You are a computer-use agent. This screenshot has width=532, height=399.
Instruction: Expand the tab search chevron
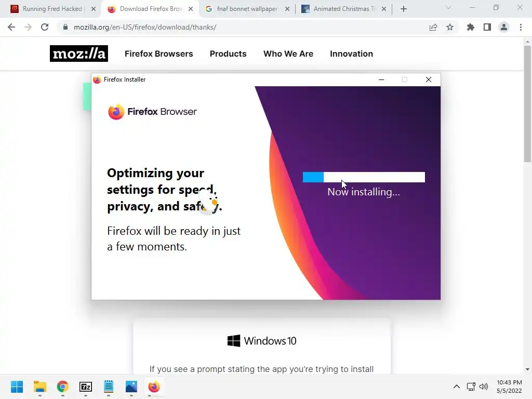coord(448,7)
